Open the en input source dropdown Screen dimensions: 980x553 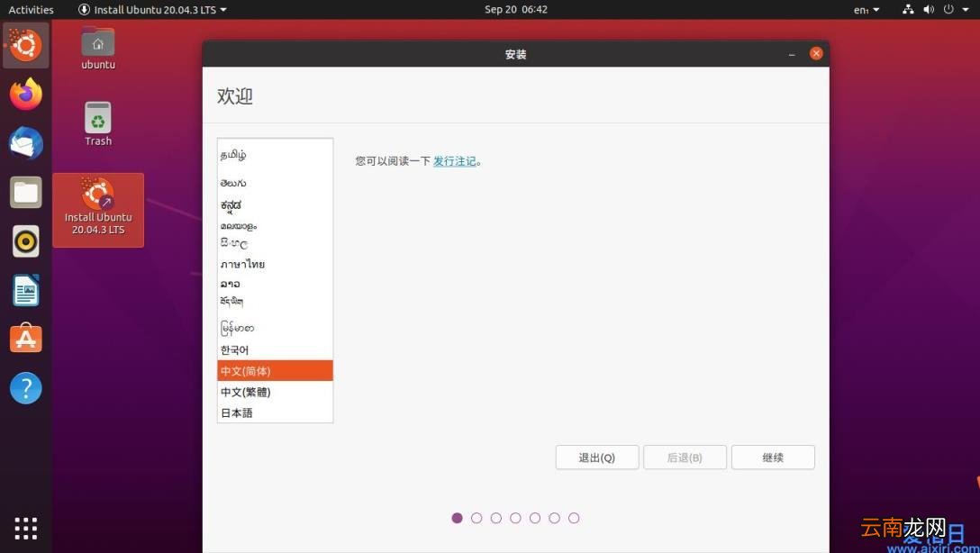tap(867, 9)
